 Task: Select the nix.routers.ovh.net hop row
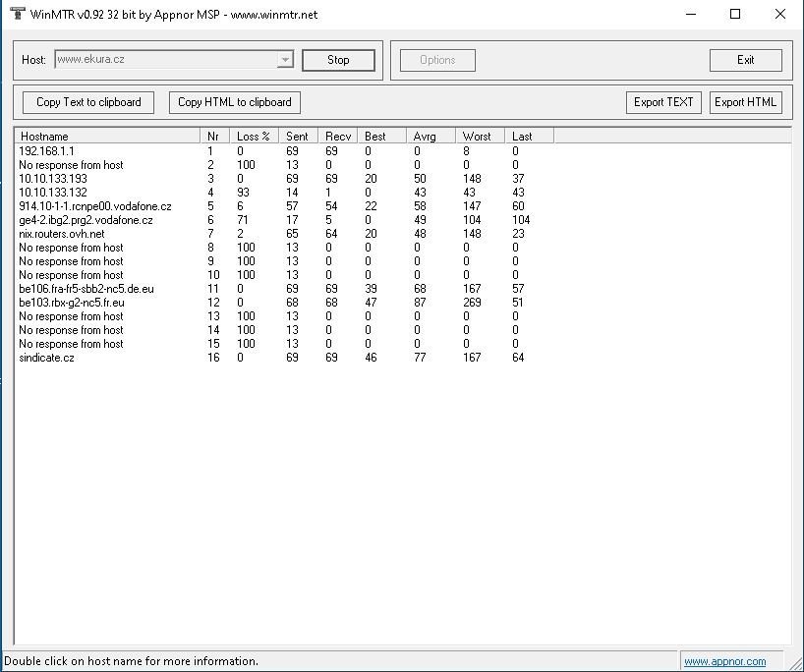61,234
